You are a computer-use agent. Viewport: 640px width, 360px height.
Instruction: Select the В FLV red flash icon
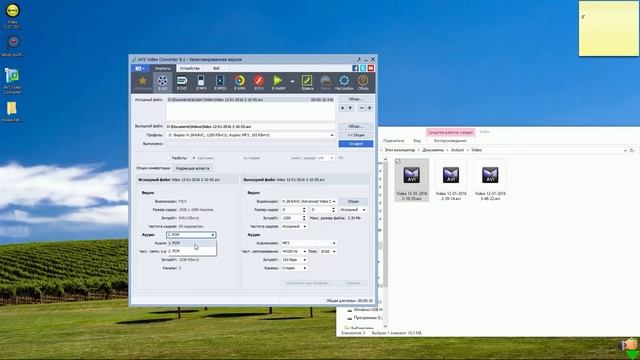coord(259,82)
